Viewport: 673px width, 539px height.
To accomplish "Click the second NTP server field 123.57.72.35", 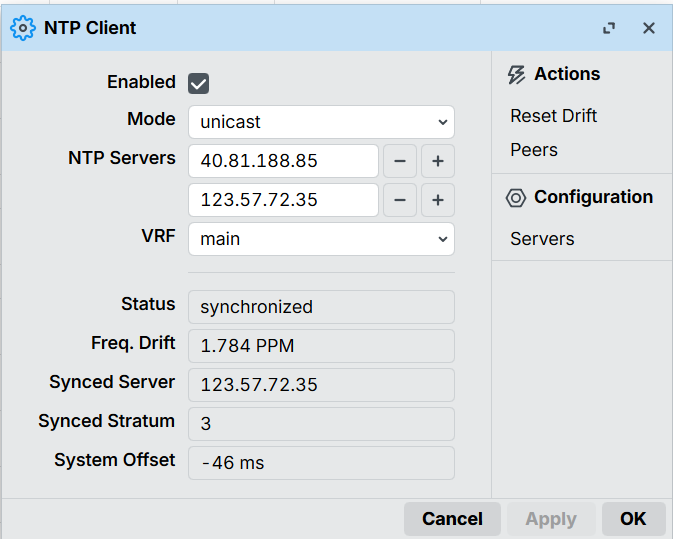I will pos(283,200).
